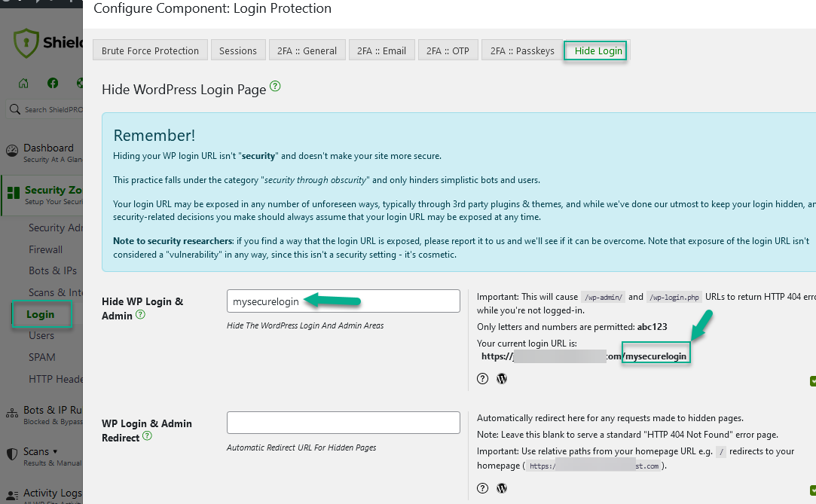Open the 2FA :: Passkeys tab
Viewport: 816px width, 504px height.
(x=522, y=50)
